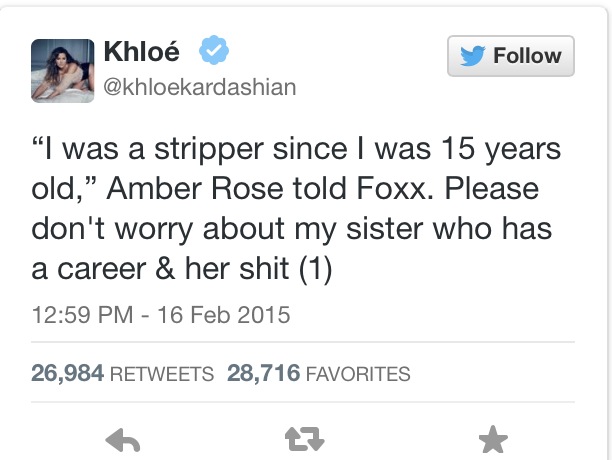The height and width of the screenshot is (460, 612).
Task: Click the 26,984 retweet count number
Action: [66, 374]
